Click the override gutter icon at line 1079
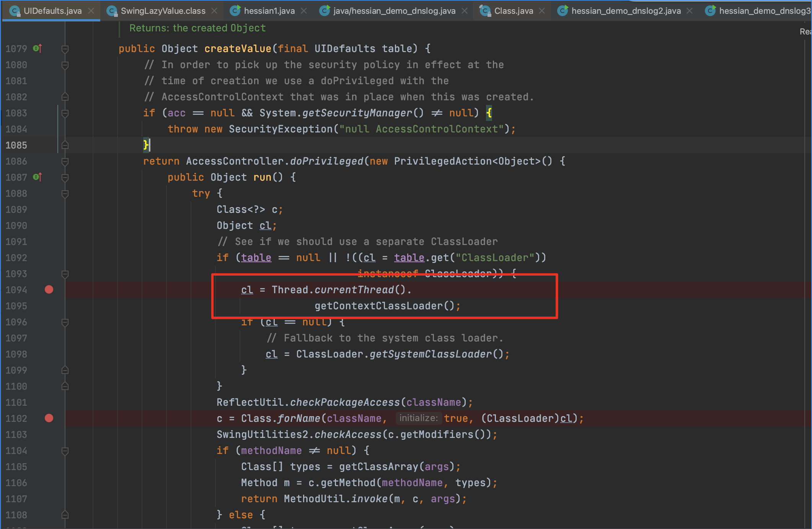 click(x=37, y=48)
